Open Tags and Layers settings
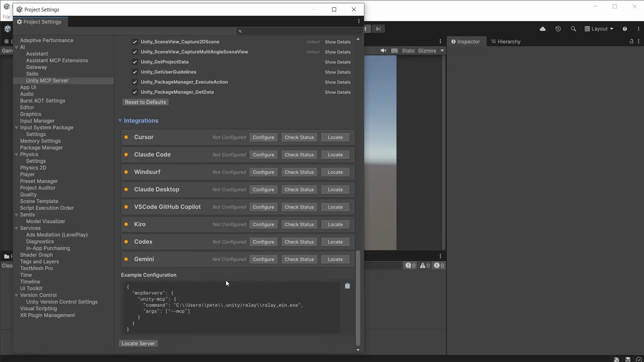644x362 pixels. click(x=39, y=261)
